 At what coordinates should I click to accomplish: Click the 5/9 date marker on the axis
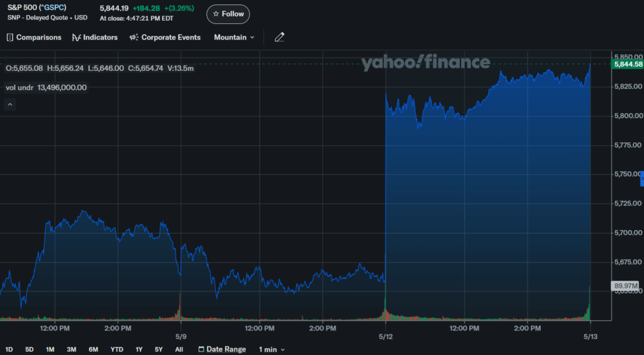click(180, 336)
